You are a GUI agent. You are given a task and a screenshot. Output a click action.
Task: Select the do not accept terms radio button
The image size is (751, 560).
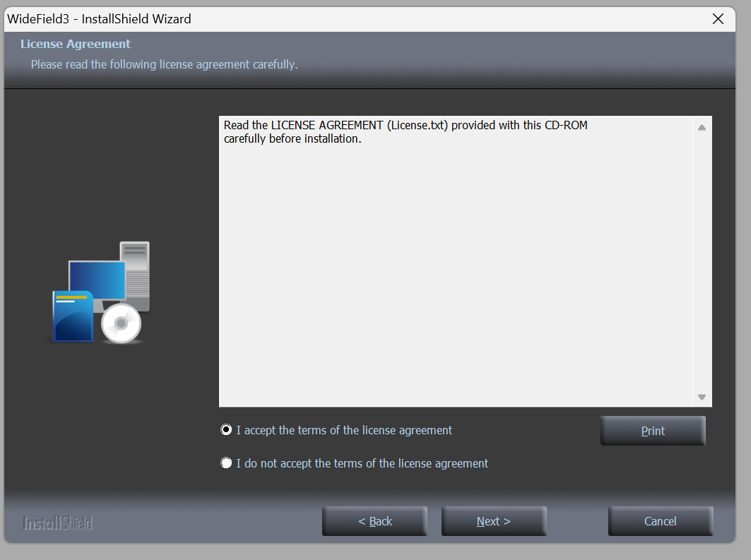click(226, 463)
